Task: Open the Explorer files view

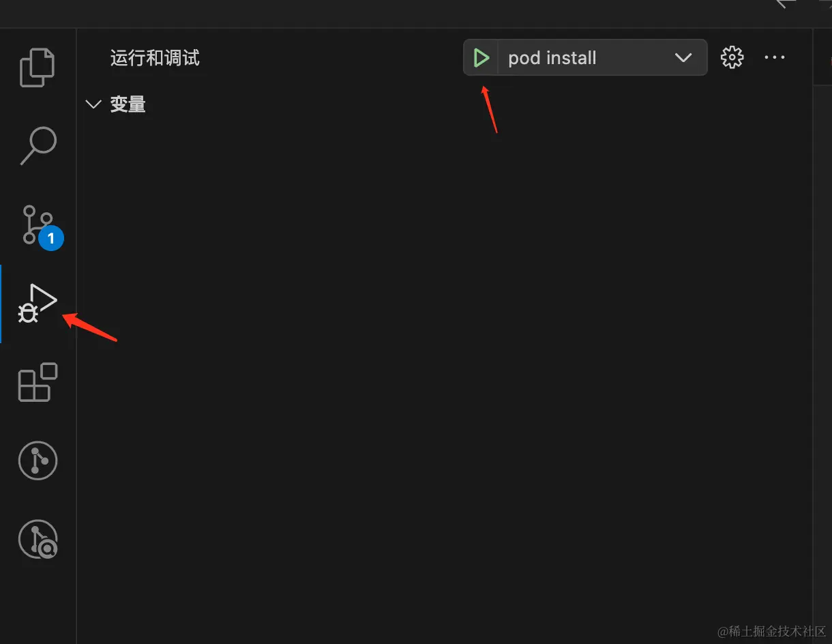Action: [x=38, y=67]
